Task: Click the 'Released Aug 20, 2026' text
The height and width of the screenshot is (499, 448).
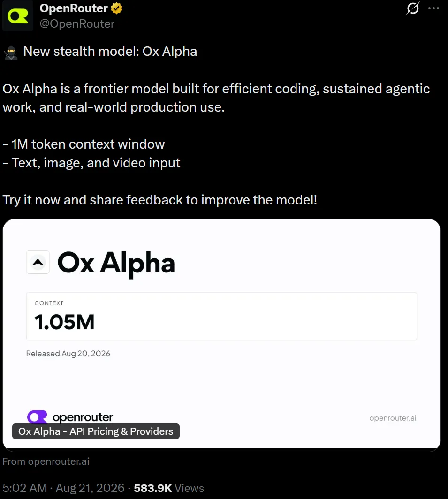Action: pos(68,354)
